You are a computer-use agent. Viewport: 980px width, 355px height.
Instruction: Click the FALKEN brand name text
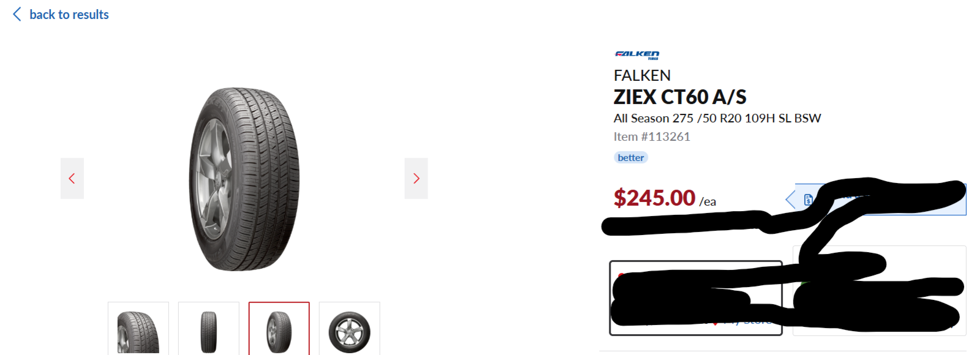(642, 75)
